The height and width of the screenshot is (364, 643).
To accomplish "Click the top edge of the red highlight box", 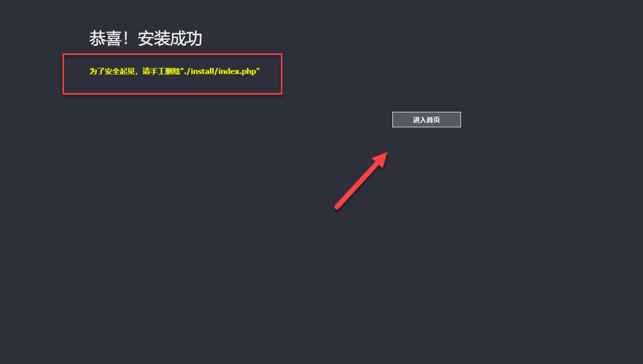I will click(x=172, y=54).
